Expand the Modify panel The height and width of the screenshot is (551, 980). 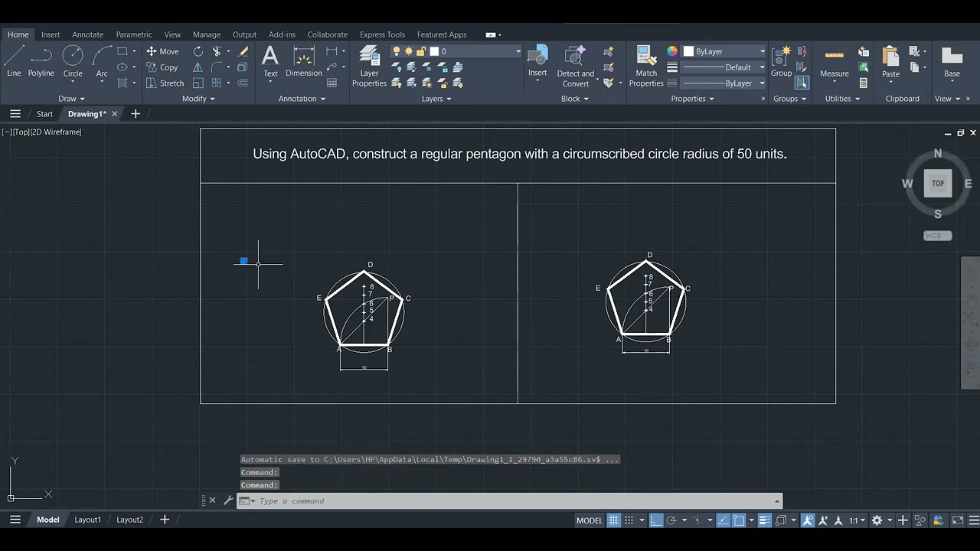pos(198,99)
